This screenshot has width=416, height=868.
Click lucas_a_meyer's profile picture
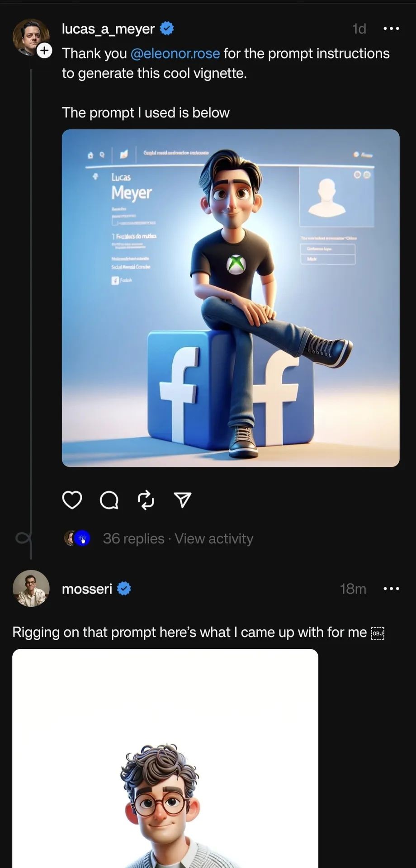click(x=30, y=36)
